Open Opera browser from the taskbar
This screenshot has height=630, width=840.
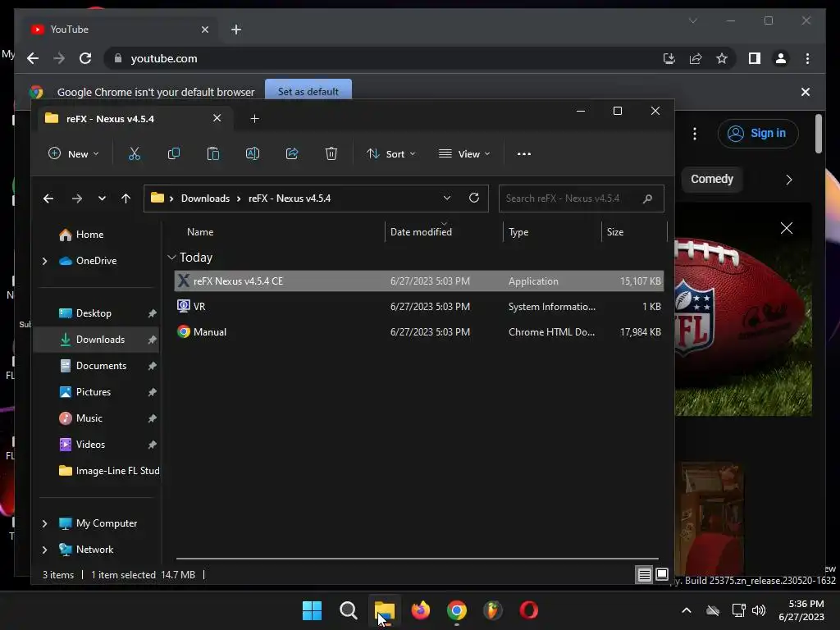529,610
